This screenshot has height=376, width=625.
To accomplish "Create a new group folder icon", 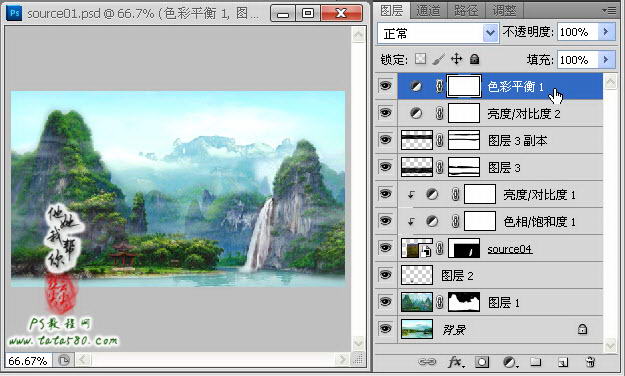I will coord(535,362).
